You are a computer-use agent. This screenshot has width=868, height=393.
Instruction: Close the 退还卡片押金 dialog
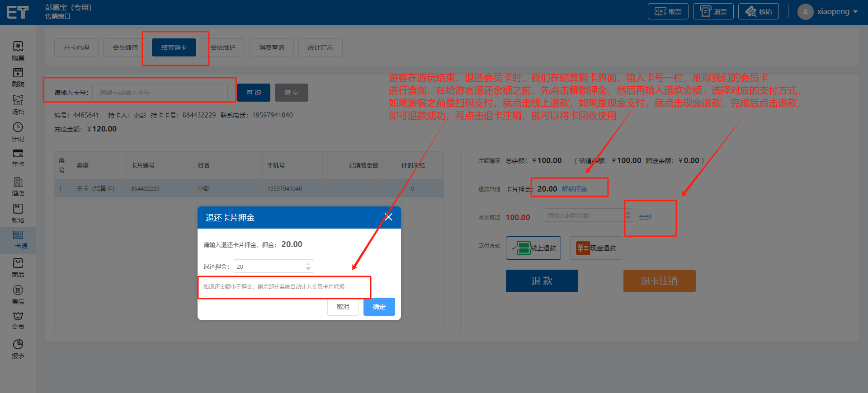coord(388,217)
